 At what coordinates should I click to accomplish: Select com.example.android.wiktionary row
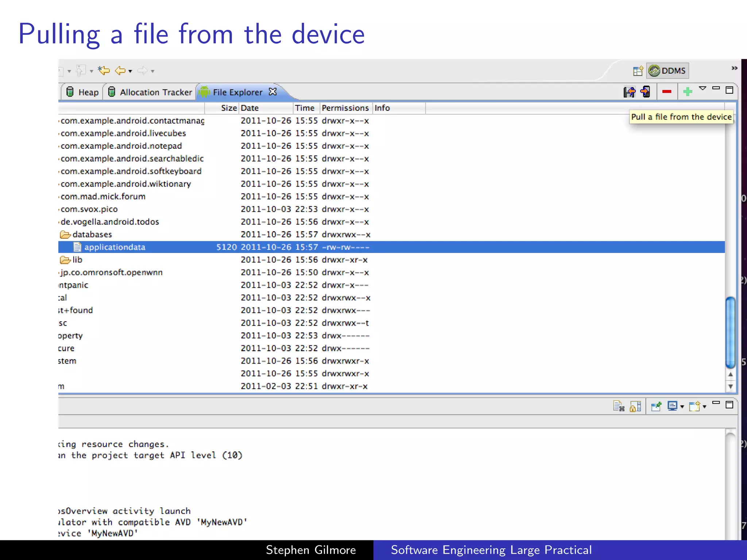[x=391, y=184]
